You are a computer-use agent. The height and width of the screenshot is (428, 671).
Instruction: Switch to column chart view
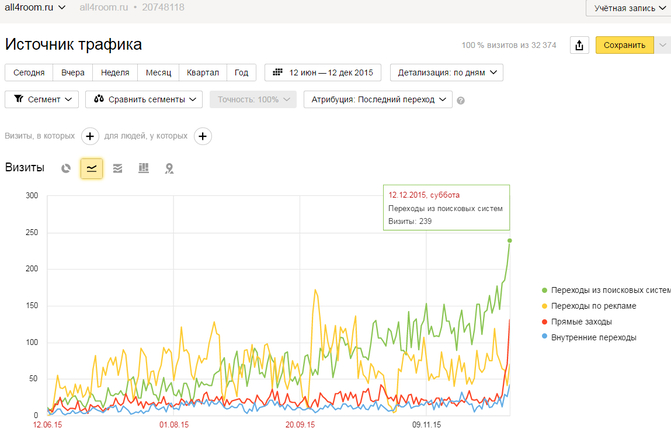(x=143, y=169)
